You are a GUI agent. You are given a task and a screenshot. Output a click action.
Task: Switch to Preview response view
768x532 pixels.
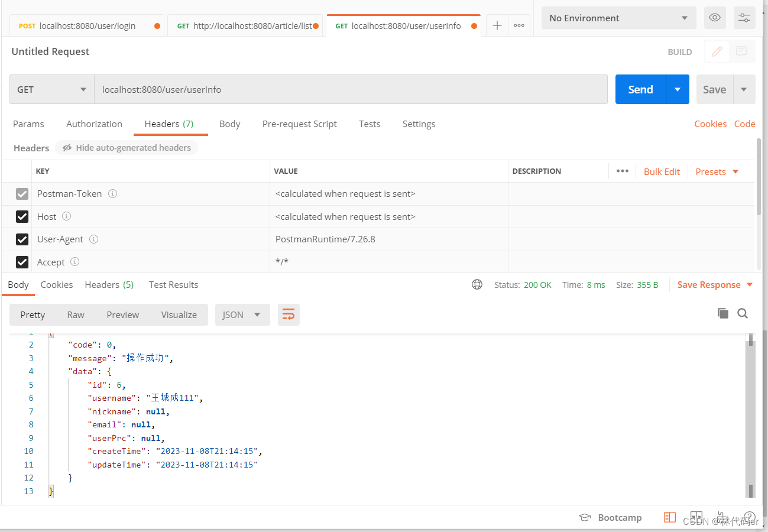coord(123,314)
